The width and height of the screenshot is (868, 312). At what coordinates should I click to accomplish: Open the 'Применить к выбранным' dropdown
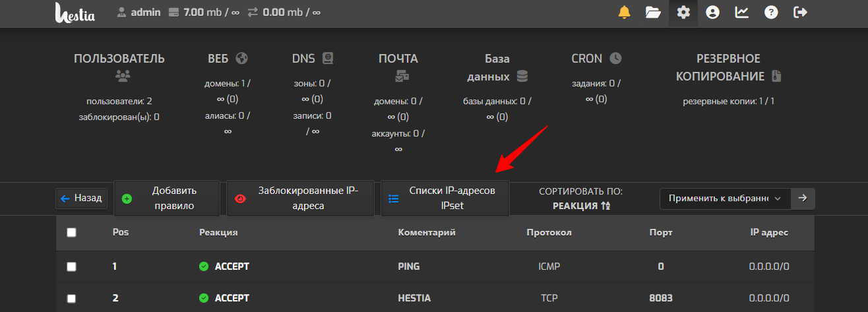point(725,198)
